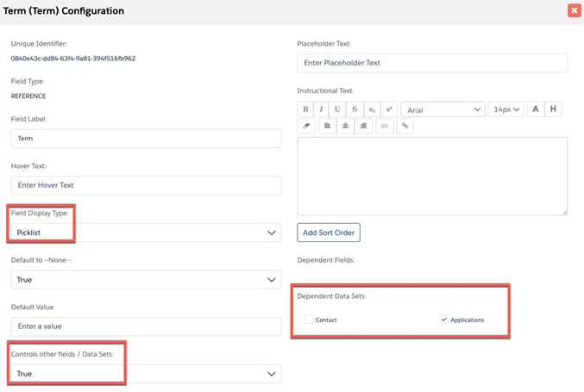584x392 pixels.
Task: Uncheck the Applications data set checkbox
Action: (444, 320)
